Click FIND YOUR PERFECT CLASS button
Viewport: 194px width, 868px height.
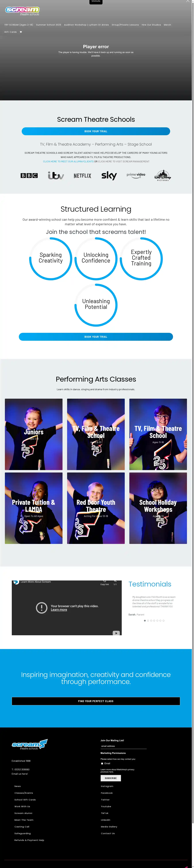(x=96, y=701)
